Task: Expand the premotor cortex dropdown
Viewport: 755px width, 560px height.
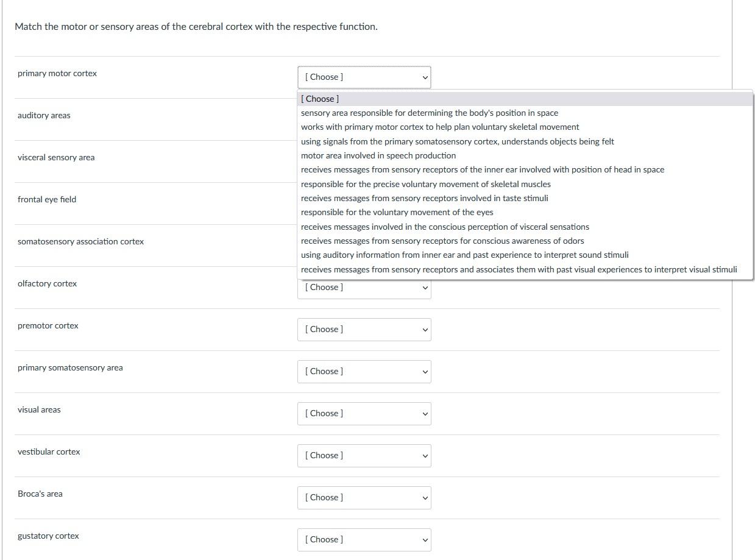Action: pyautogui.click(x=364, y=330)
